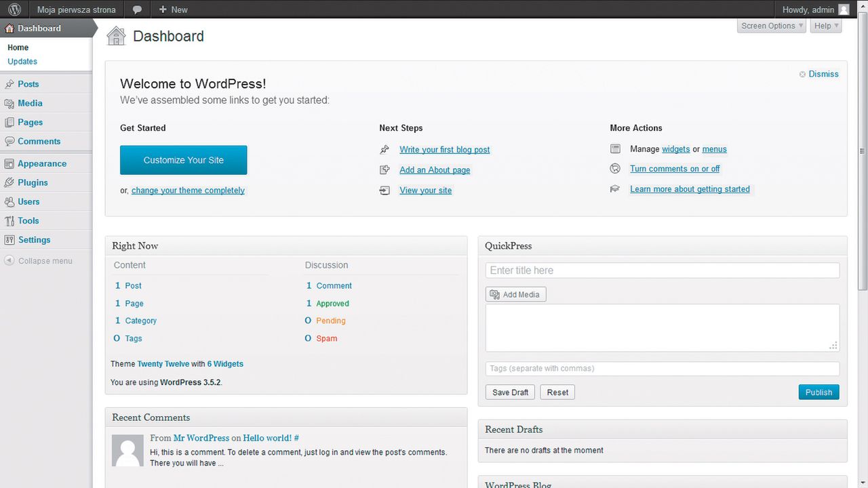Publish the QuickPress post
The height and width of the screenshot is (488, 868).
click(x=818, y=392)
